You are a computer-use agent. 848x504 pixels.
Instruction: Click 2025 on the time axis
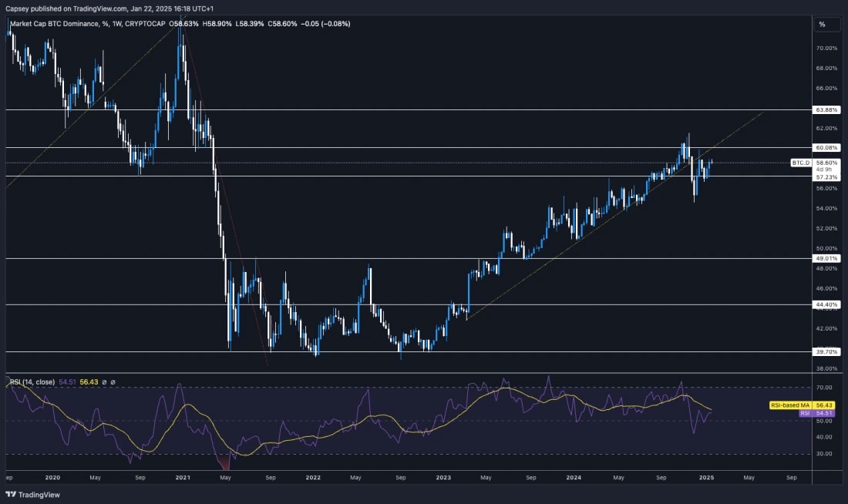[x=705, y=478]
